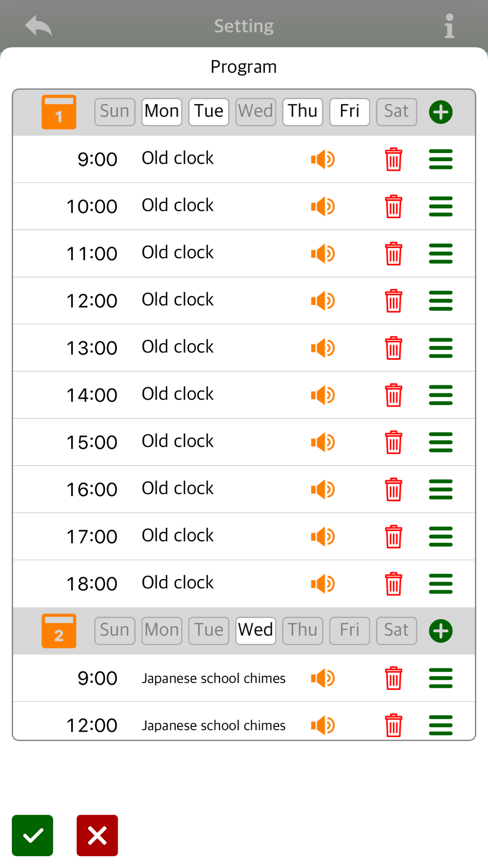Screen dimensions: 488x868
Task: Open program 1 calendar icon
Action: point(59,112)
